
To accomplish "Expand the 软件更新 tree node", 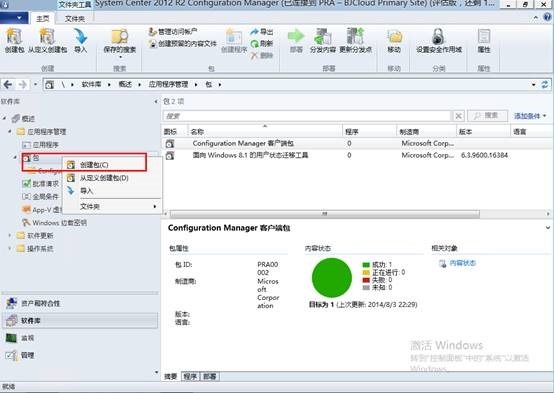I will (x=10, y=235).
